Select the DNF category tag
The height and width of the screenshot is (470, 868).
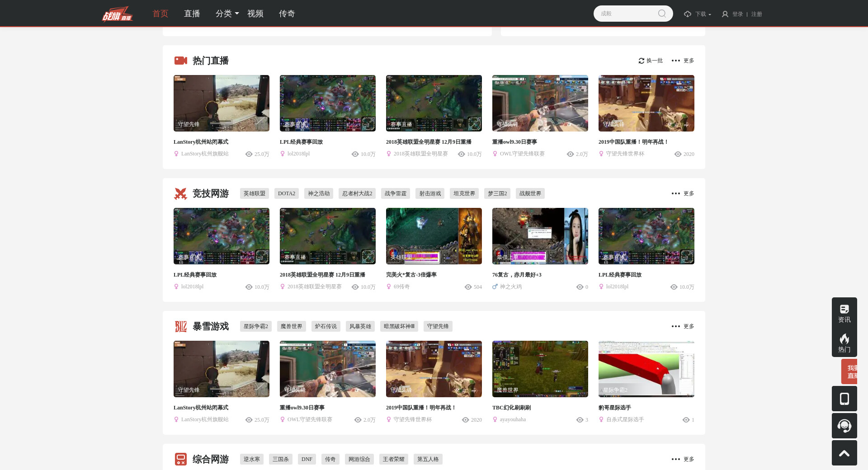[x=307, y=459]
